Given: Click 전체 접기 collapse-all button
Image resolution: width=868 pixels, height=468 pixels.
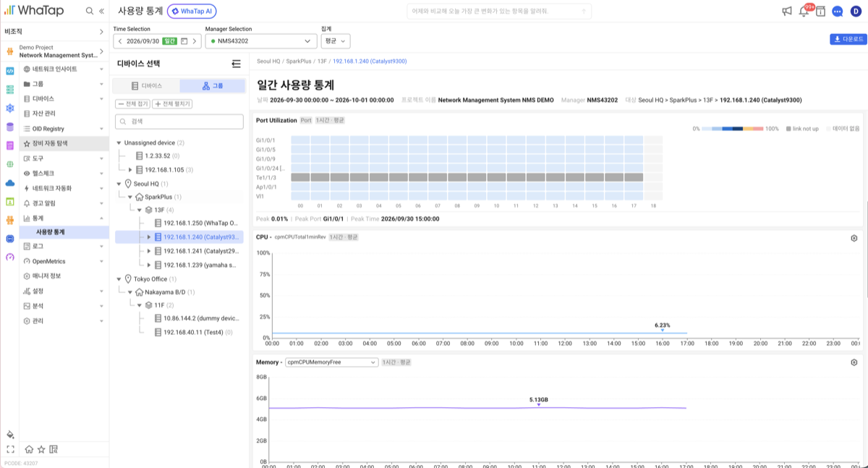Looking at the screenshot, I should pyautogui.click(x=132, y=104).
